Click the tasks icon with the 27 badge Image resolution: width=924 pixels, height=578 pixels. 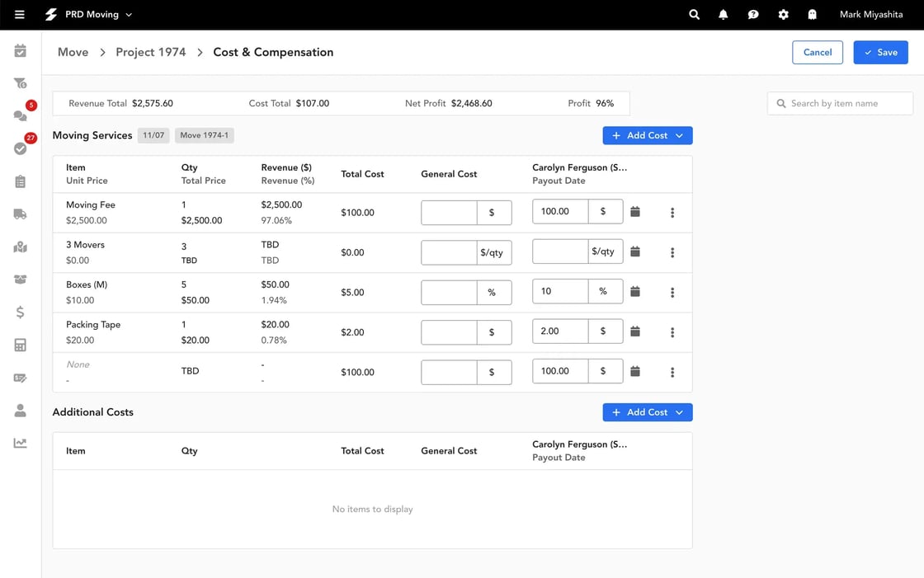coord(20,148)
